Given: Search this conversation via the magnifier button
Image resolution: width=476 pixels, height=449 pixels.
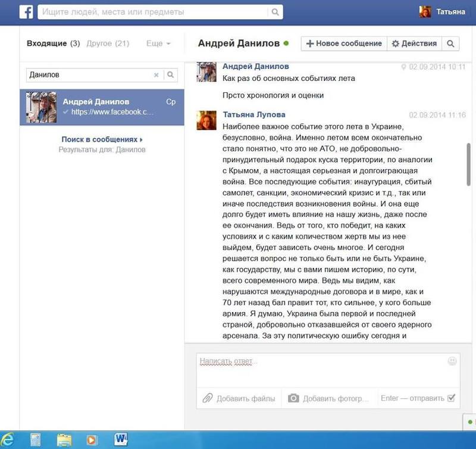Looking at the screenshot, I should click(451, 43).
